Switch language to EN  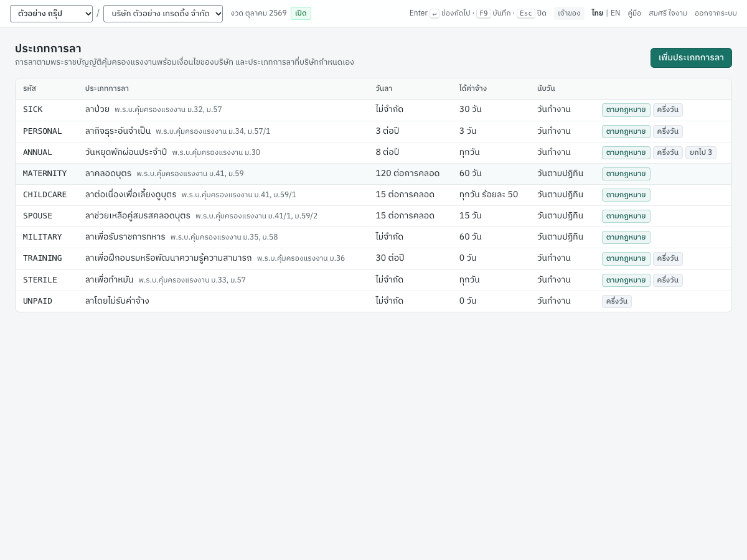click(615, 13)
